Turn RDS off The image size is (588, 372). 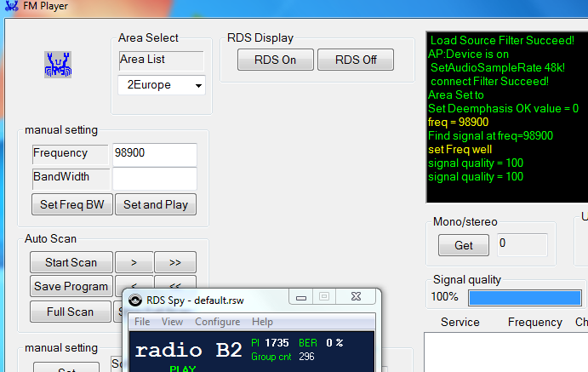pyautogui.click(x=356, y=60)
